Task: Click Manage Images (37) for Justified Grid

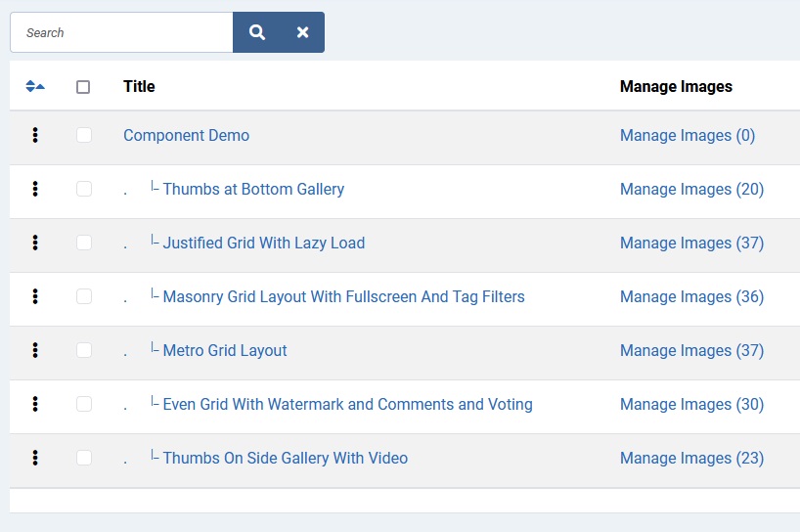Action: click(x=691, y=243)
